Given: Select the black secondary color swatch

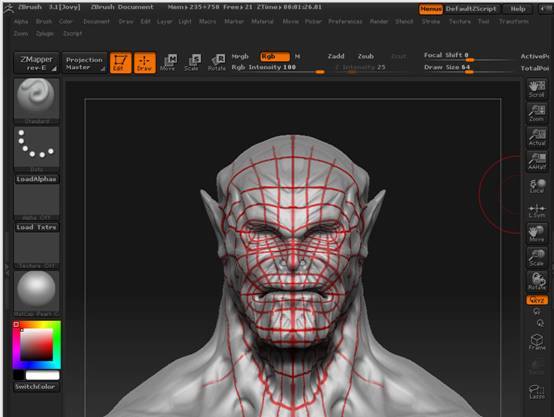Looking at the screenshot, I should tap(19, 375).
